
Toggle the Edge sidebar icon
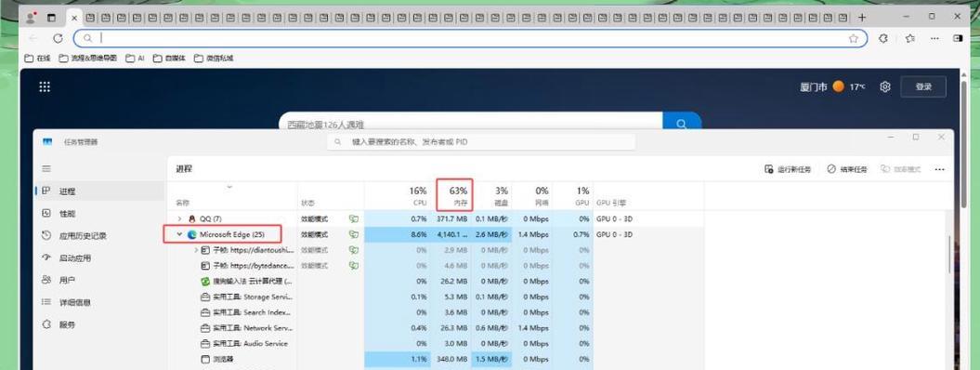pyautogui.click(x=958, y=38)
